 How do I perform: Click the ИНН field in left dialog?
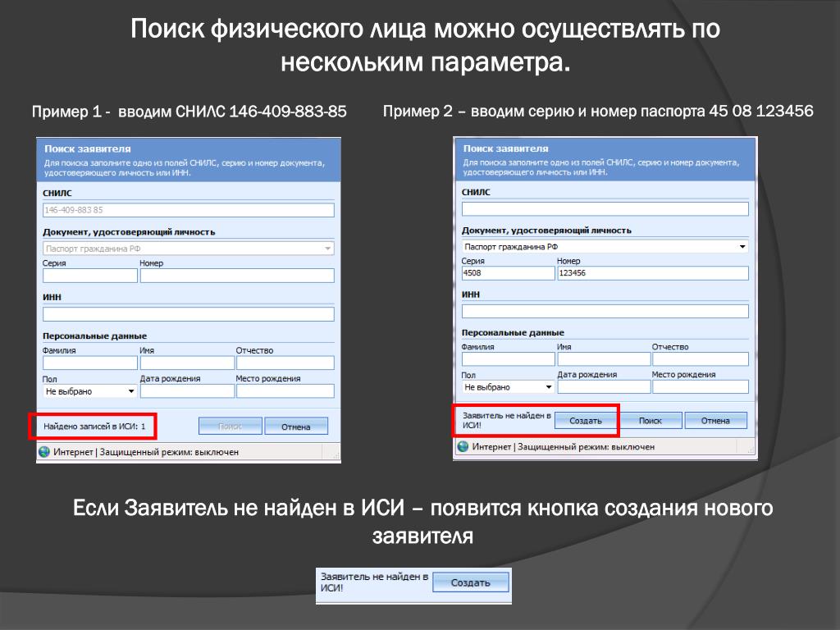tap(189, 314)
